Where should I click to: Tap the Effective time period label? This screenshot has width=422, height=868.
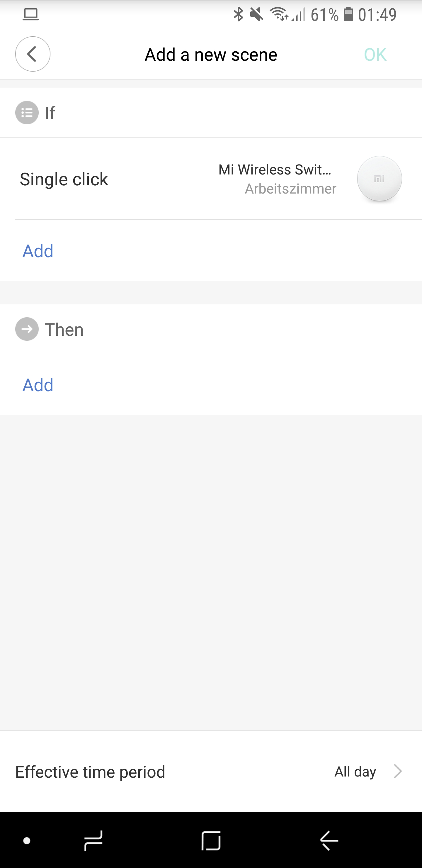coord(90,772)
